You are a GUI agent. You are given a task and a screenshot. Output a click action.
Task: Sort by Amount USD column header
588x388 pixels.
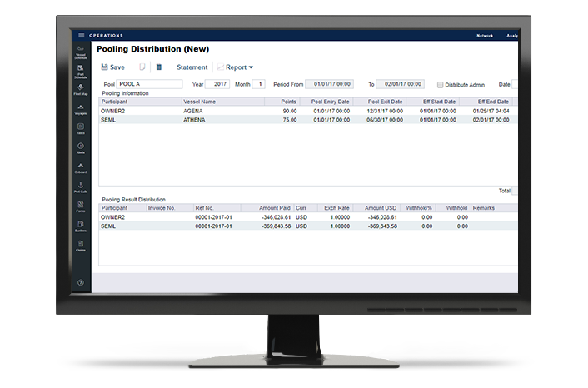coord(376,208)
